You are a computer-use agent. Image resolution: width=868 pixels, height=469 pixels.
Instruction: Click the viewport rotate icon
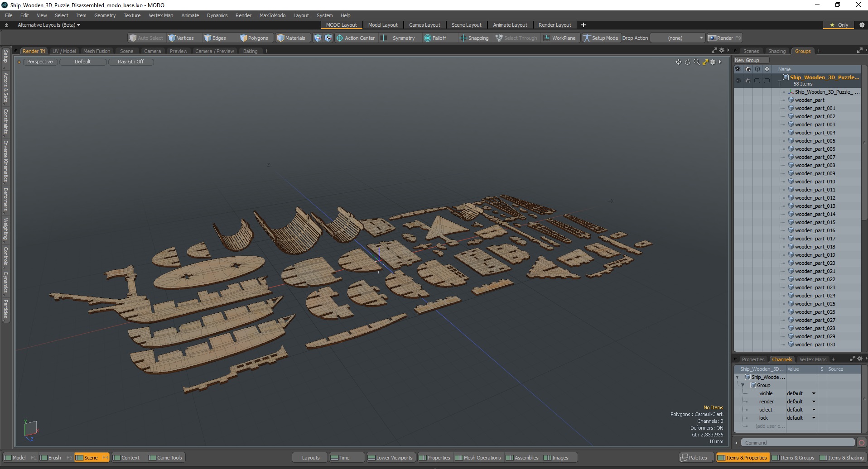tap(687, 62)
